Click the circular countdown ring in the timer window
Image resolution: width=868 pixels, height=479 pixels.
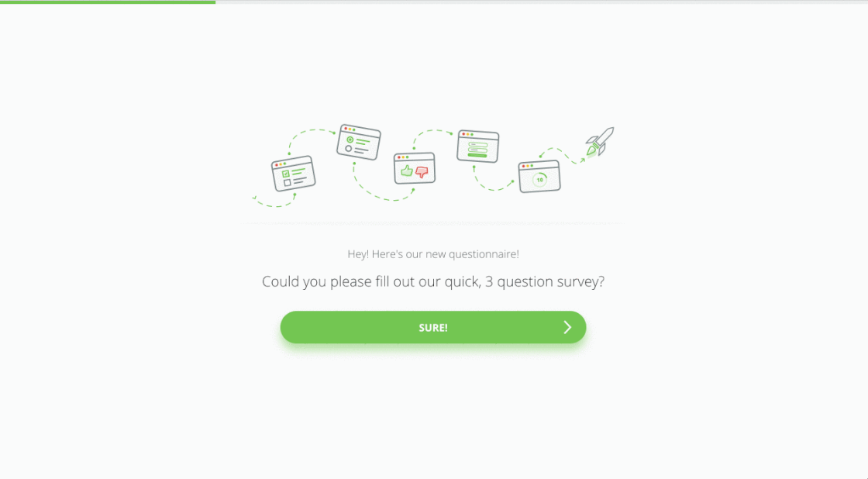click(539, 180)
